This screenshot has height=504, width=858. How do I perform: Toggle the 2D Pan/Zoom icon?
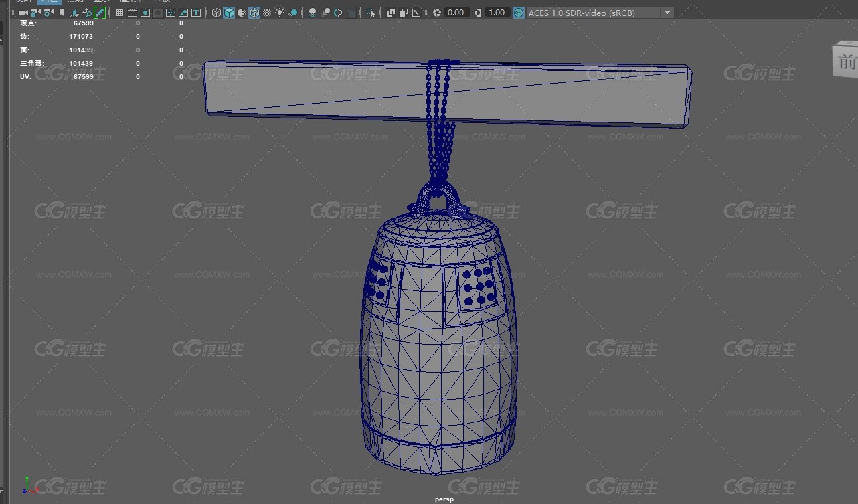pos(87,13)
